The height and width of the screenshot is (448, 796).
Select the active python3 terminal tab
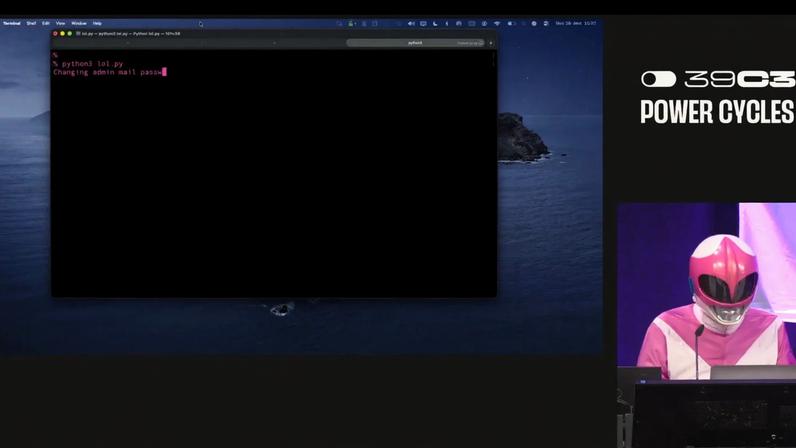[415, 43]
